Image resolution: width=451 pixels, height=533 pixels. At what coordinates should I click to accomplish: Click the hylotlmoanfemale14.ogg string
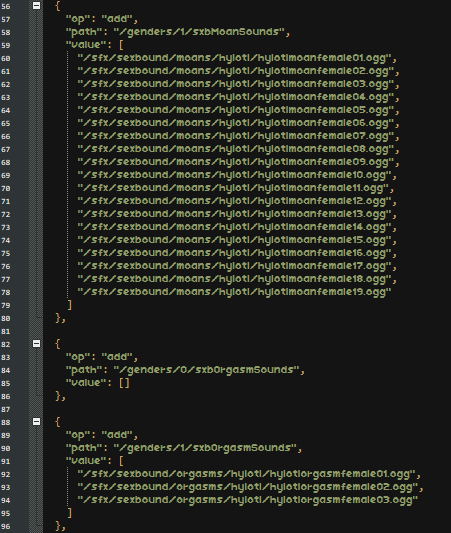(235, 227)
